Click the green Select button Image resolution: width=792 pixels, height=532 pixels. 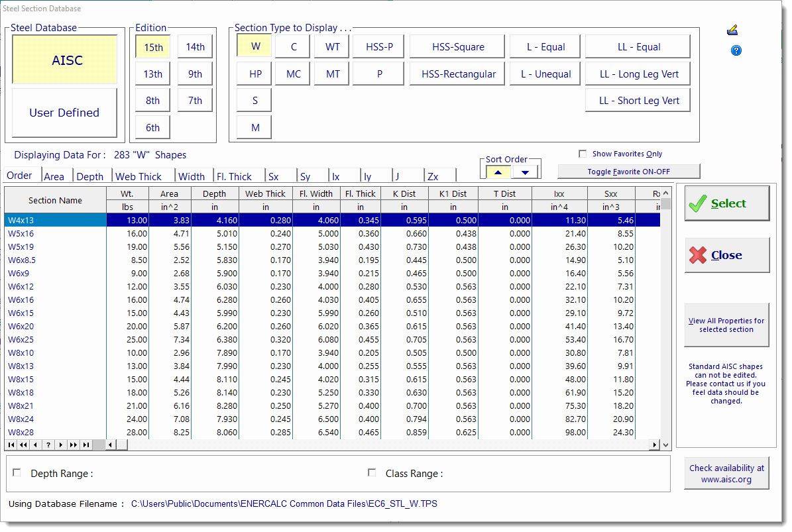coord(727,203)
